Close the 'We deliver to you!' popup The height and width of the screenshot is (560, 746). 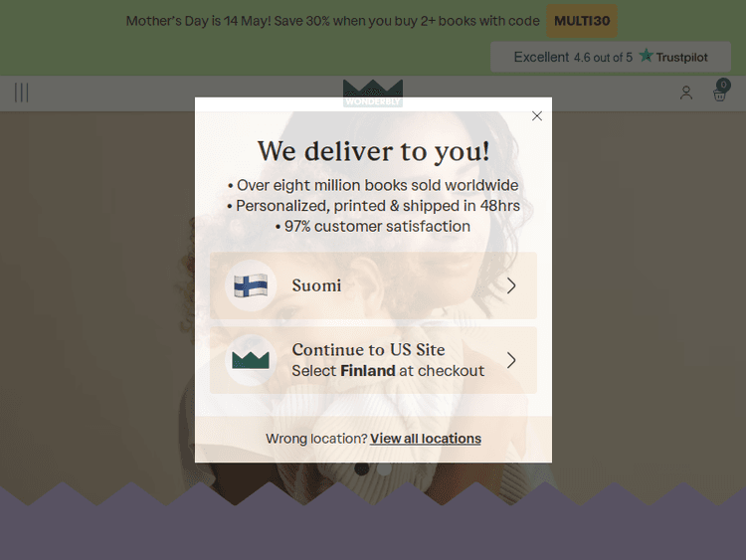click(537, 116)
